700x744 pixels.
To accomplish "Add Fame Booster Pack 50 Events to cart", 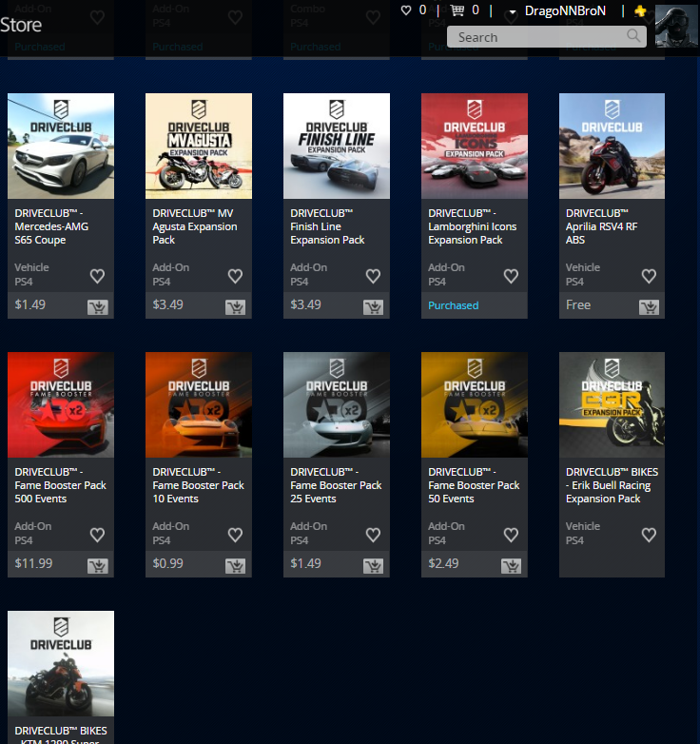I will [x=511, y=565].
